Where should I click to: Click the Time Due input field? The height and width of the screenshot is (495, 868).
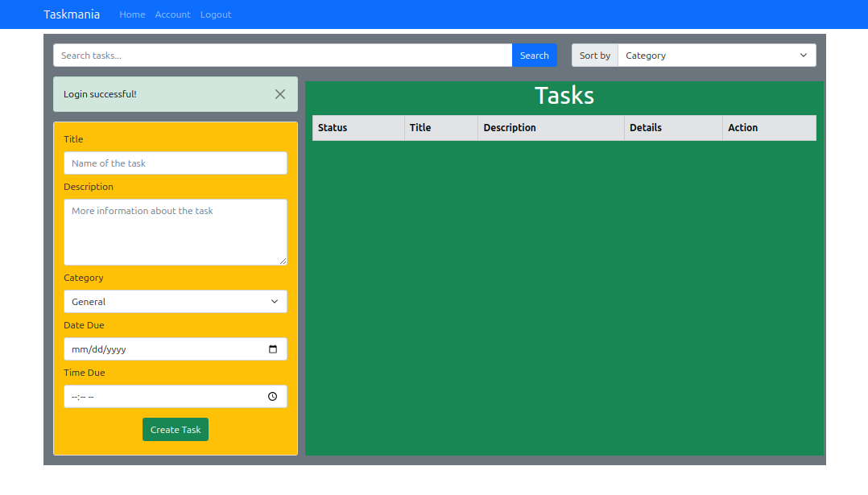click(x=161, y=396)
